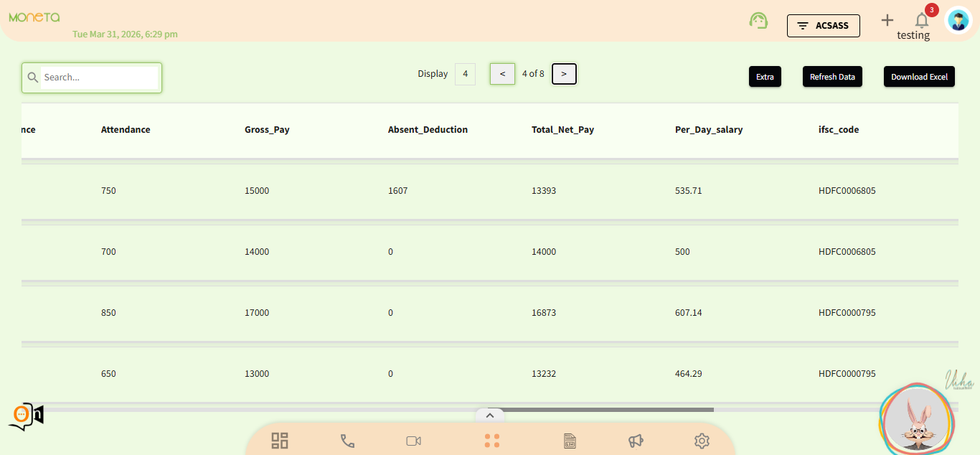Collapse the bottom dock with chevron

pyautogui.click(x=490, y=415)
